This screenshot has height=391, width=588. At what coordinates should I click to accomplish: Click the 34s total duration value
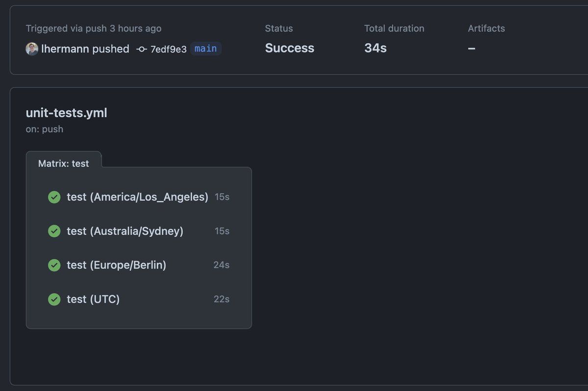[375, 48]
